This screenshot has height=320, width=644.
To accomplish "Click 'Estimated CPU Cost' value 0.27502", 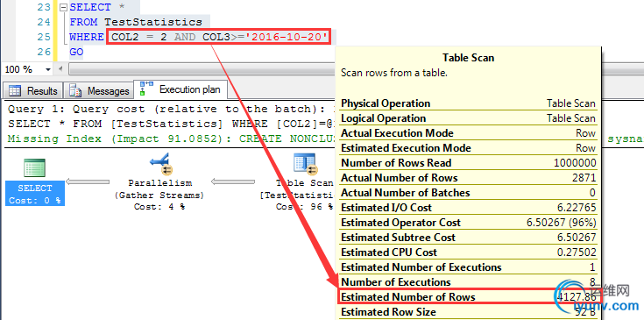I will pos(576,252).
